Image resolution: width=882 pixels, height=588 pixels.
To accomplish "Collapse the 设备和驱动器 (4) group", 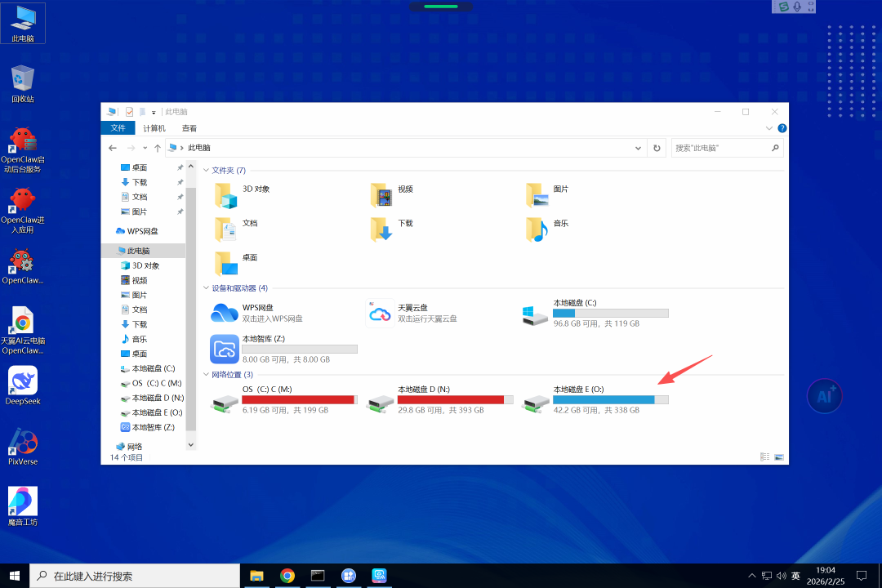I will click(x=207, y=288).
